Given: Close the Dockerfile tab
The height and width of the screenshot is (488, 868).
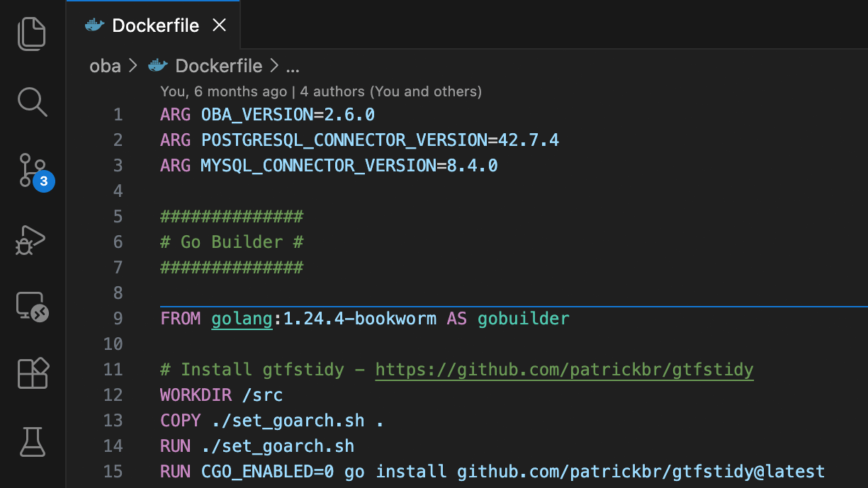Looking at the screenshot, I should (x=219, y=25).
